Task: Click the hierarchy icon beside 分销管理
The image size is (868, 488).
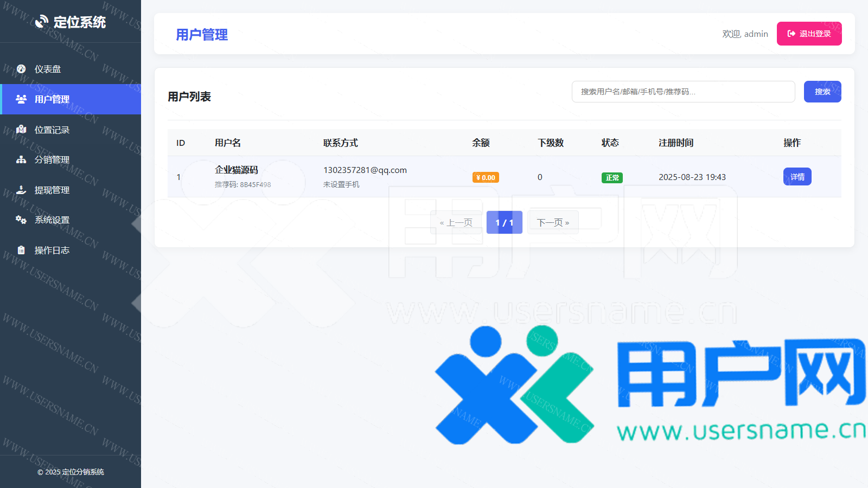Action: click(x=21, y=159)
